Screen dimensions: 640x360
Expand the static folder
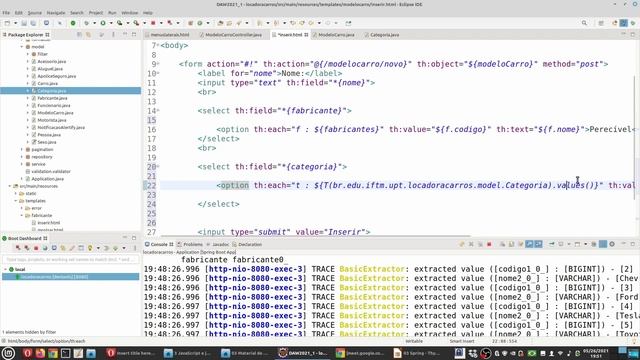[16, 193]
